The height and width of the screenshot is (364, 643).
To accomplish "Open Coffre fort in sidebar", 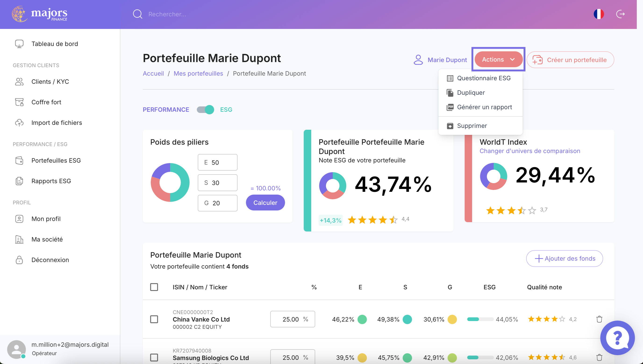I will click(46, 102).
